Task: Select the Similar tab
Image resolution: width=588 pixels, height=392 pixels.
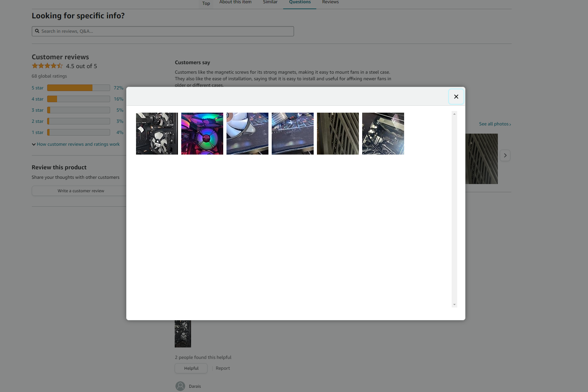Action: click(270, 2)
